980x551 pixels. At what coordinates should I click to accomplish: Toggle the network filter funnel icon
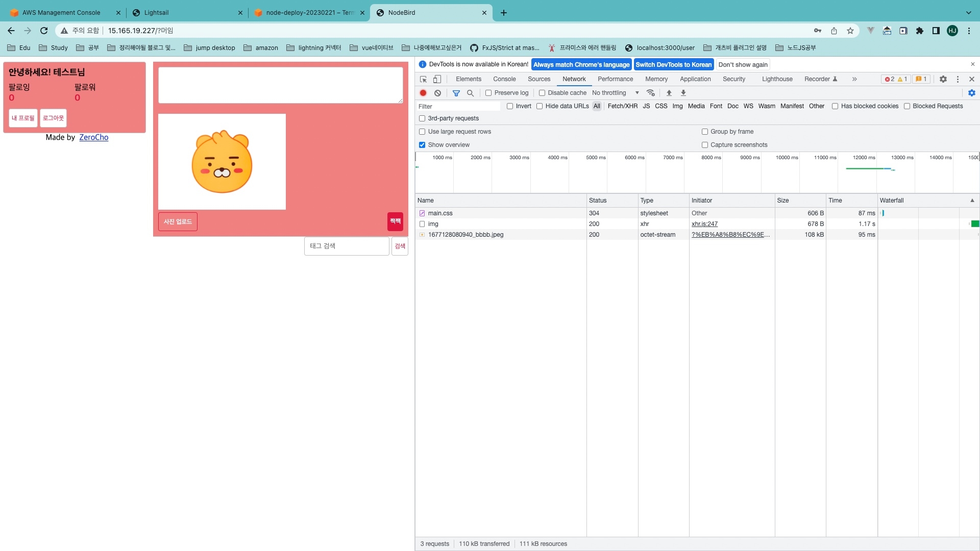pos(456,93)
